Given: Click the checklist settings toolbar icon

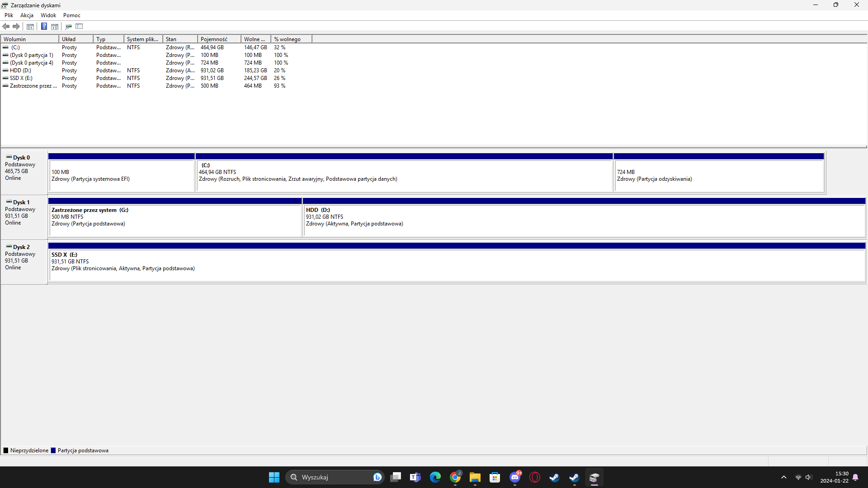Looking at the screenshot, I should (x=79, y=26).
